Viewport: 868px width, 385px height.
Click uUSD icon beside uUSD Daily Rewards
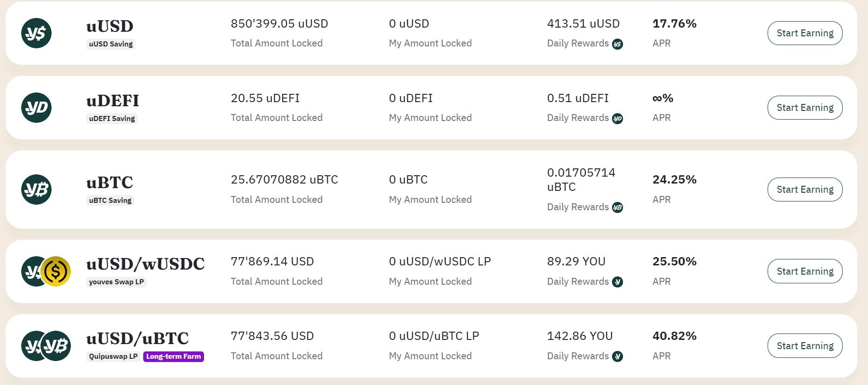point(618,44)
